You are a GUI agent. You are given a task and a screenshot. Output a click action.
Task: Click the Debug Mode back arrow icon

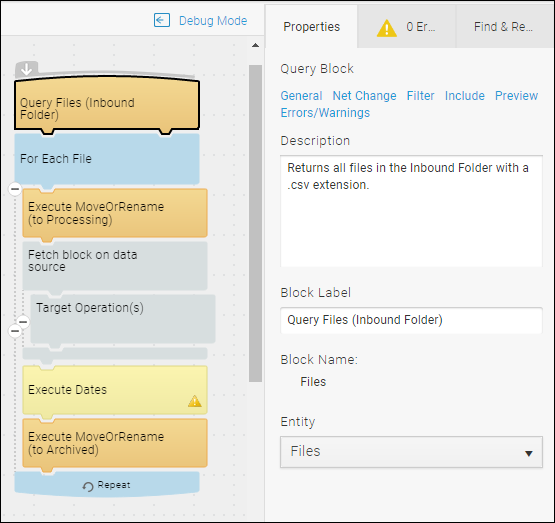coord(162,20)
